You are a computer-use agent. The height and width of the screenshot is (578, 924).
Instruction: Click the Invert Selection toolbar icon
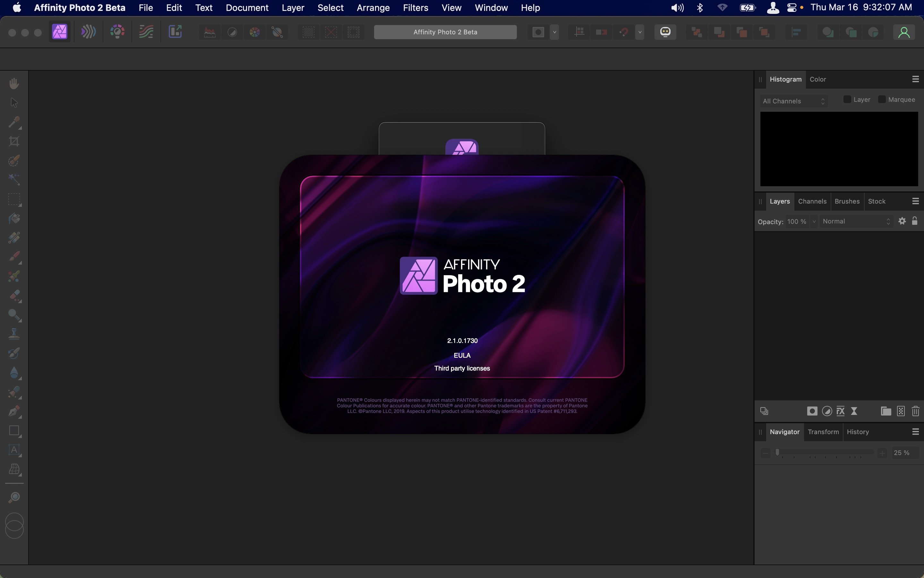tap(354, 32)
